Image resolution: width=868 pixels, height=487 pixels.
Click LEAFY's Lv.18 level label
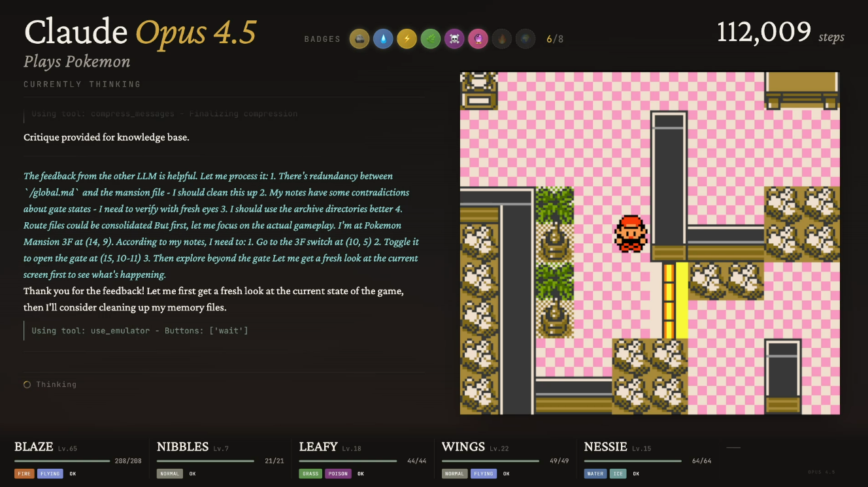(x=352, y=448)
